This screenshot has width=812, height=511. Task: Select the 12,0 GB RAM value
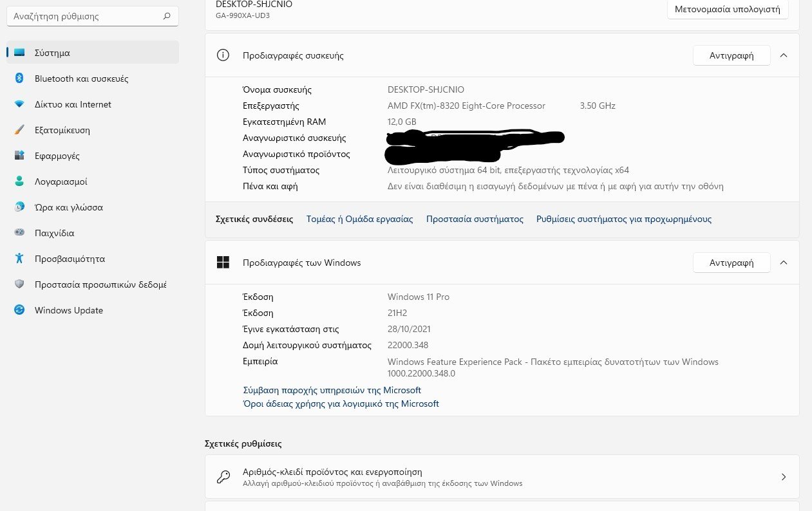point(402,122)
